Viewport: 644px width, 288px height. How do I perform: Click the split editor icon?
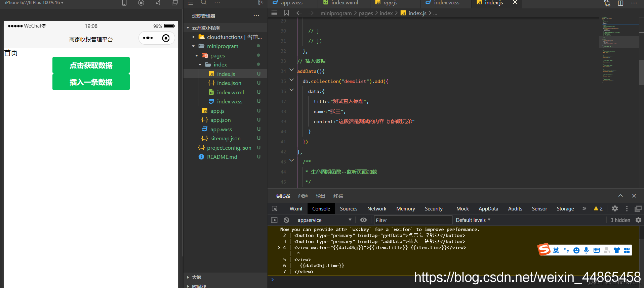pyautogui.click(x=620, y=3)
